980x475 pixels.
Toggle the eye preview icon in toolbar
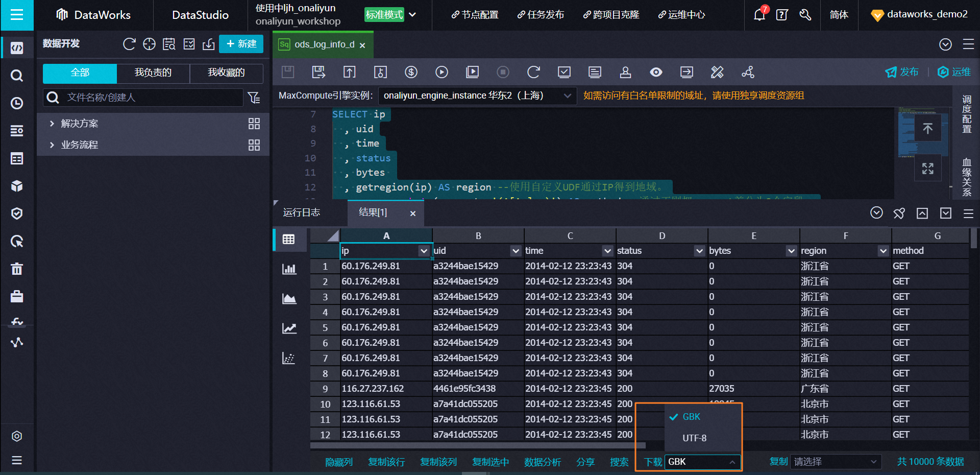pyautogui.click(x=656, y=73)
